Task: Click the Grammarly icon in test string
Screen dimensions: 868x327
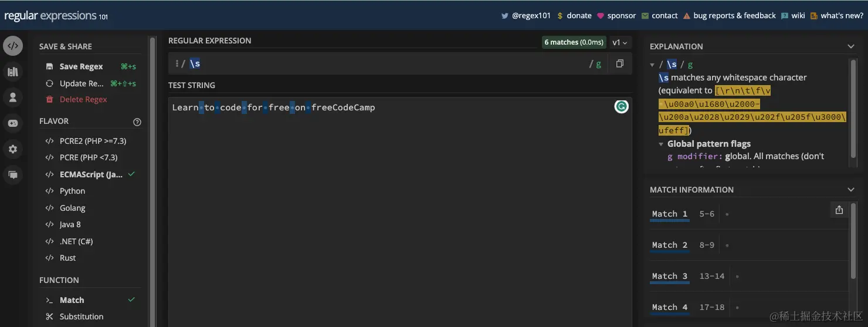Action: point(621,107)
